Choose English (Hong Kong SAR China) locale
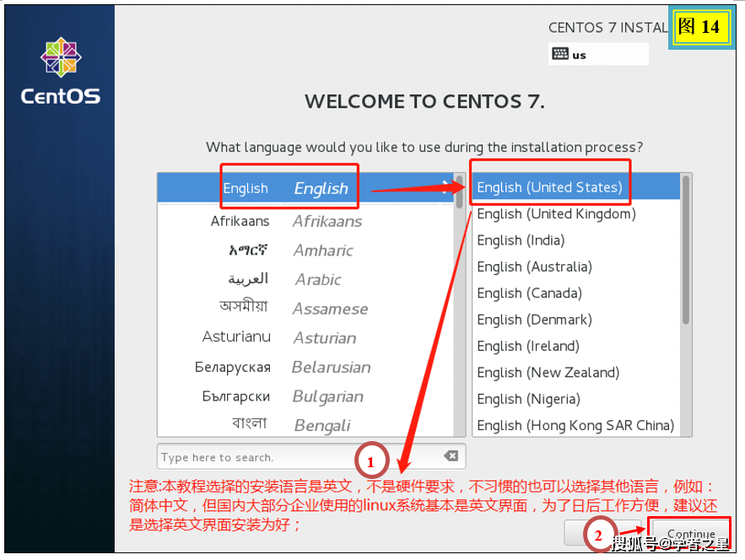The width and height of the screenshot is (745, 560). click(576, 425)
